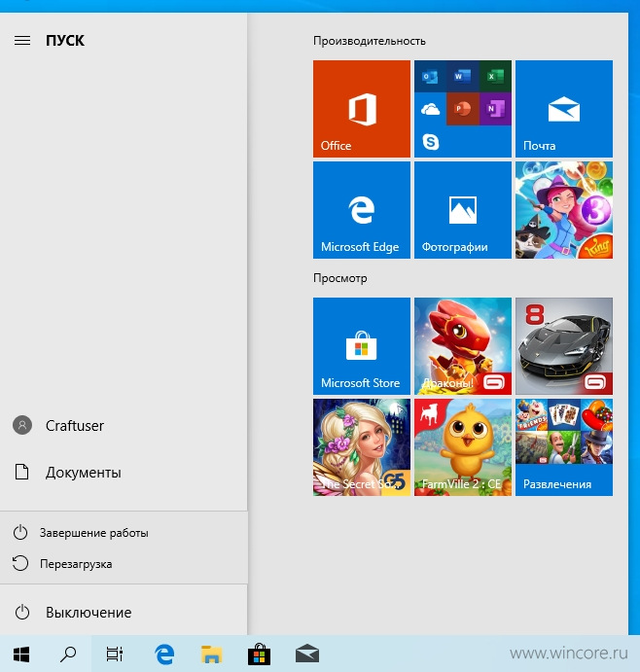Click the Производительность group heading
This screenshot has width=640, height=672.
(x=369, y=41)
